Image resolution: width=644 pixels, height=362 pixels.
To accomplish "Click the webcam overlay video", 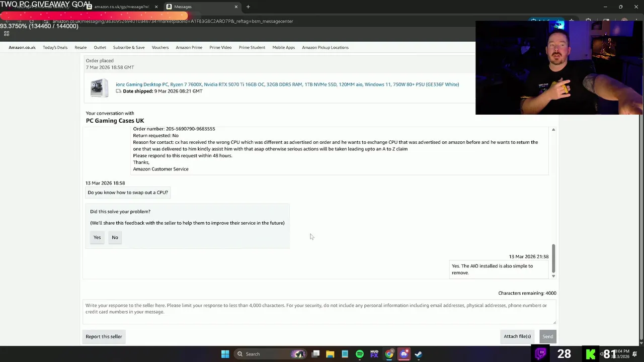I will click(559, 68).
